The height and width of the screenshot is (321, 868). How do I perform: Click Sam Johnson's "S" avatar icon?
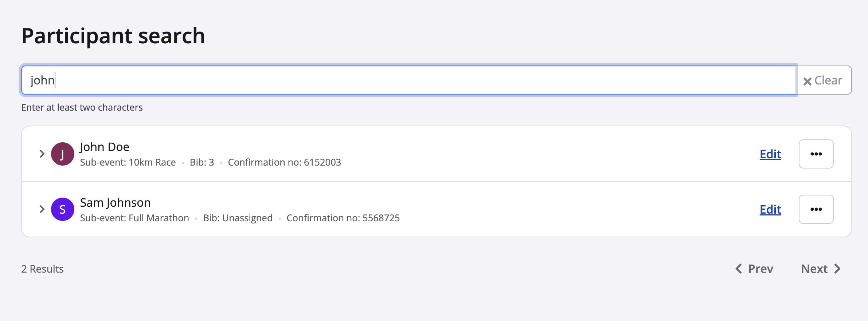(63, 209)
